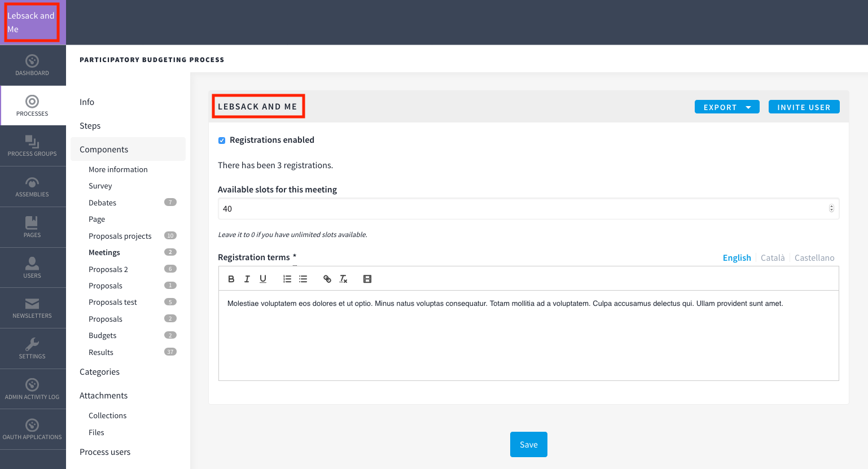Switch to the Castellano language tab
This screenshot has width=868, height=469.
pyautogui.click(x=814, y=258)
